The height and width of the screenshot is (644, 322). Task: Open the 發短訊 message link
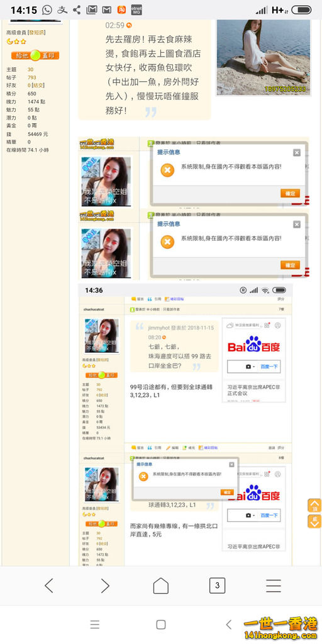point(36,33)
